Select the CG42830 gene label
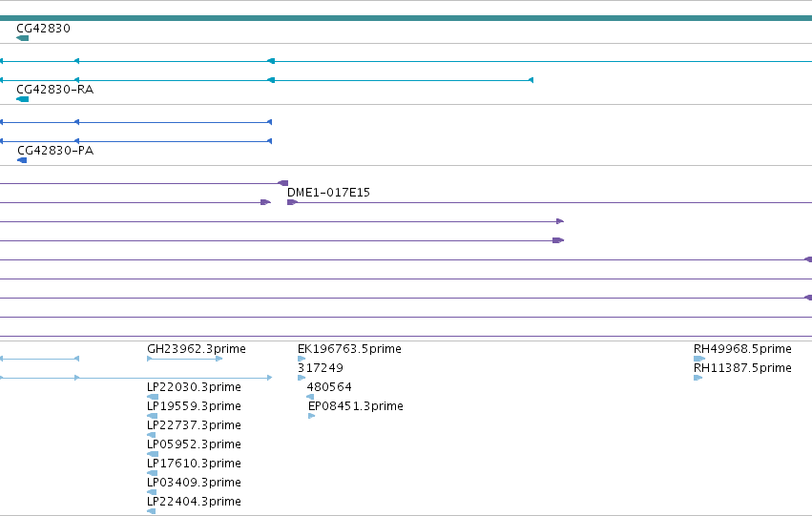 pyautogui.click(x=44, y=29)
